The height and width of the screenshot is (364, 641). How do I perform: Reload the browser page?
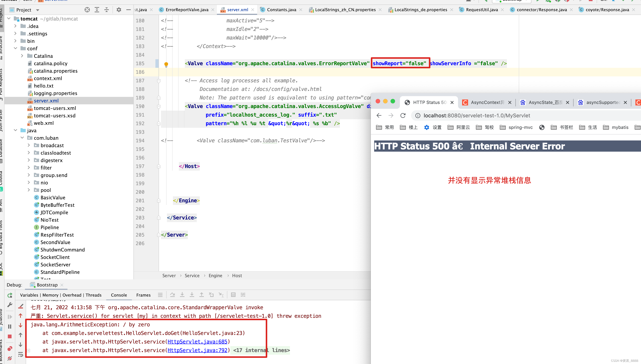tap(403, 115)
